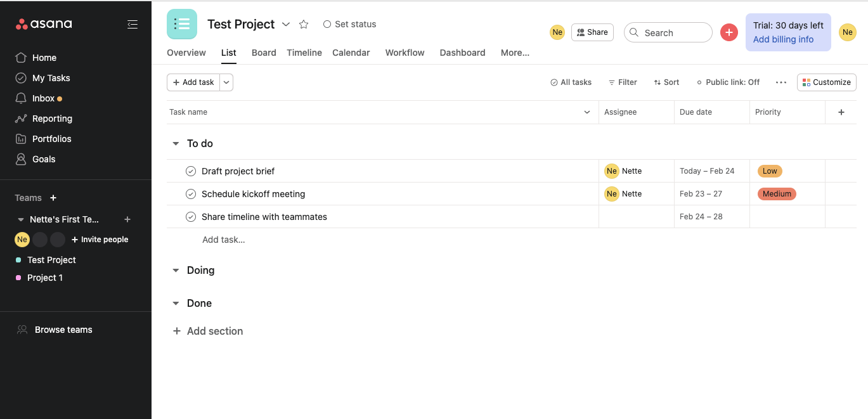Click the red plus quick-add button

coord(729,32)
